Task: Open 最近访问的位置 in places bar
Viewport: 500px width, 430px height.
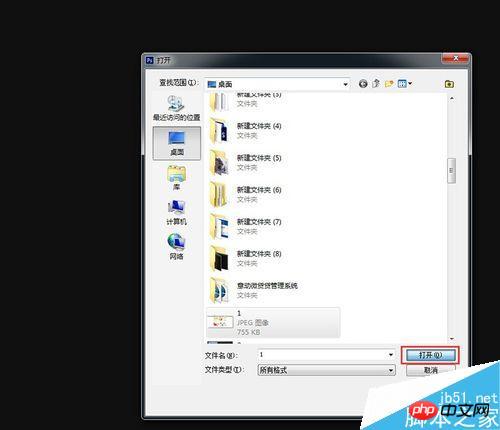Action: [x=176, y=108]
